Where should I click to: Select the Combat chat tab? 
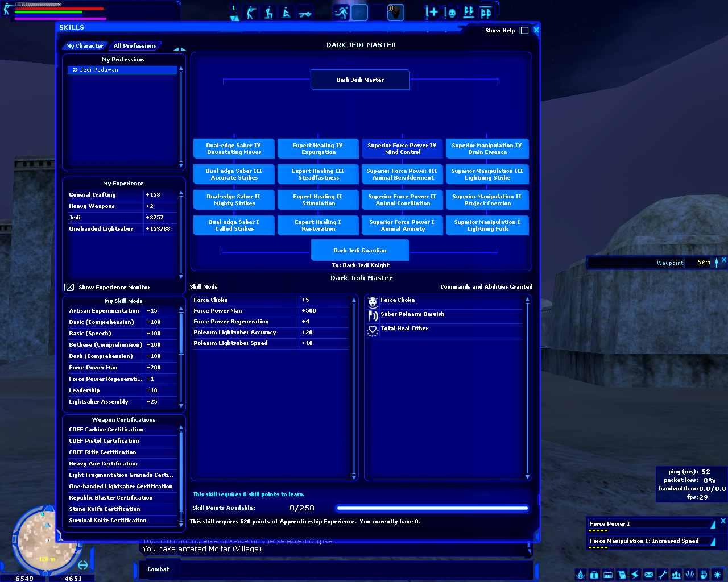(x=158, y=569)
